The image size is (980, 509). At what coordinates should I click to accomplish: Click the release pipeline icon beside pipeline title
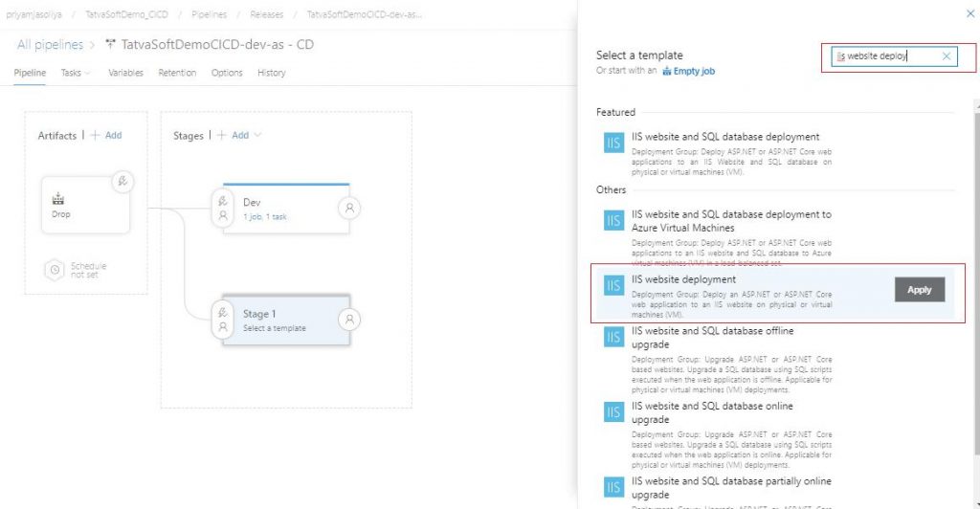[111, 44]
